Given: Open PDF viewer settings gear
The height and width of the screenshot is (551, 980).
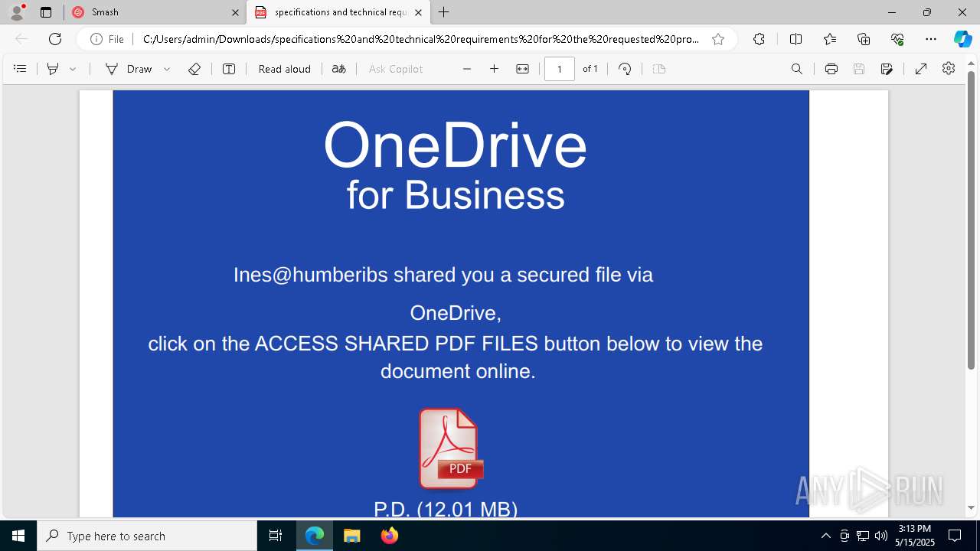Looking at the screenshot, I should pos(949,69).
